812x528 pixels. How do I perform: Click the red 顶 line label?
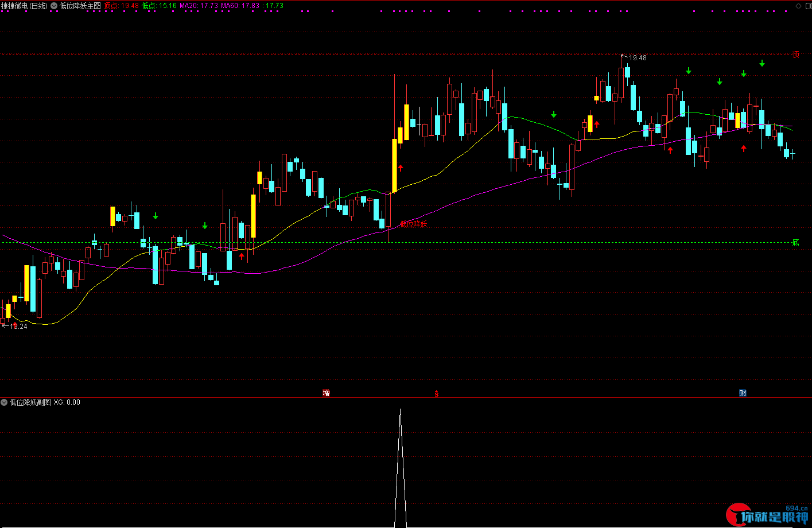pyautogui.click(x=795, y=55)
